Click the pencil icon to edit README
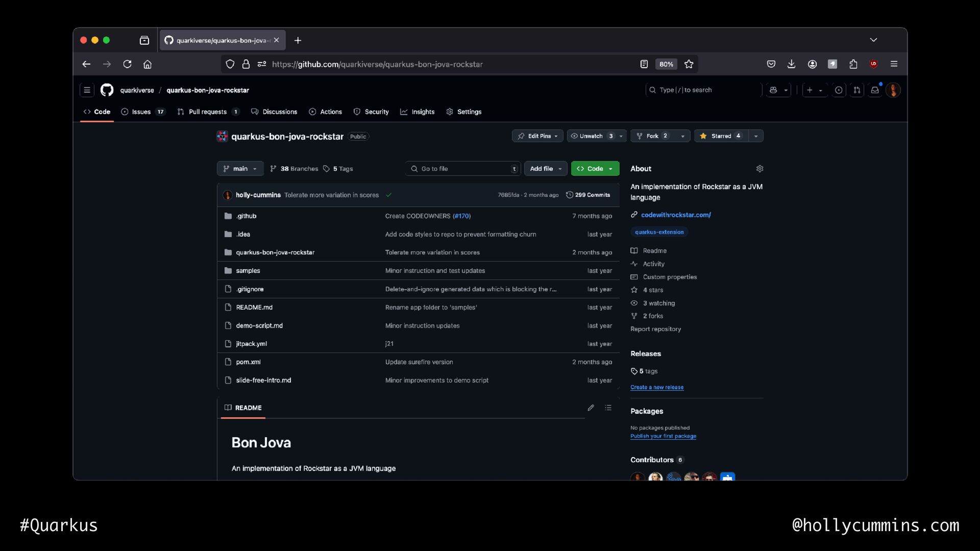The width and height of the screenshot is (980, 551). tap(591, 408)
